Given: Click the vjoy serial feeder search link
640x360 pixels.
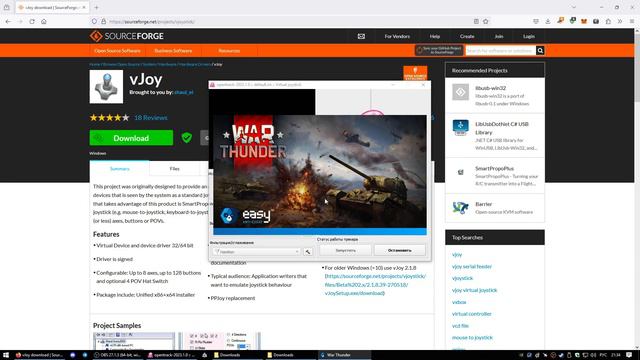Looking at the screenshot, I should tap(471, 267).
